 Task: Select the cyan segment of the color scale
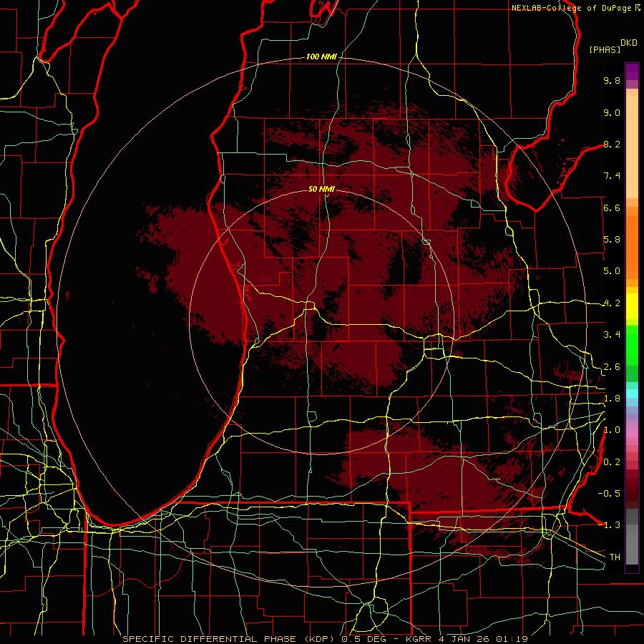[632, 394]
